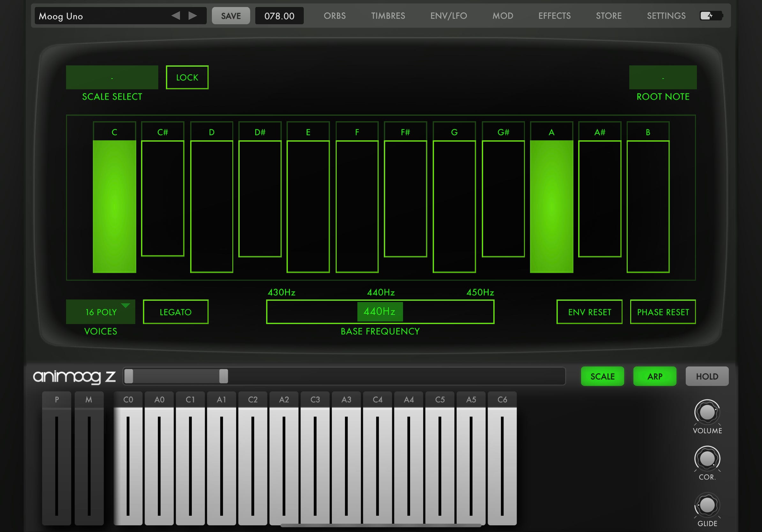
Task: Play the C3 key
Action: 315,458
